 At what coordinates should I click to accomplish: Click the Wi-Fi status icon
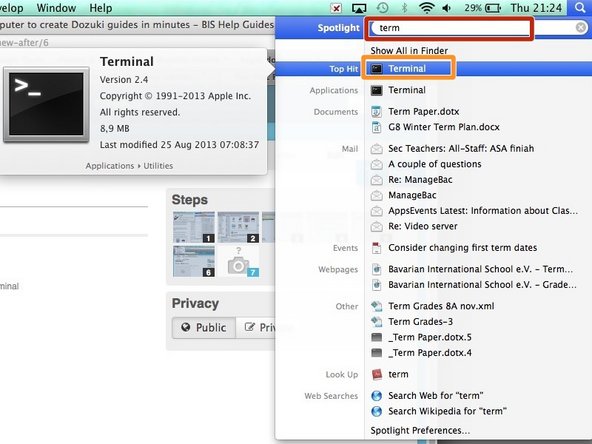pos(426,8)
